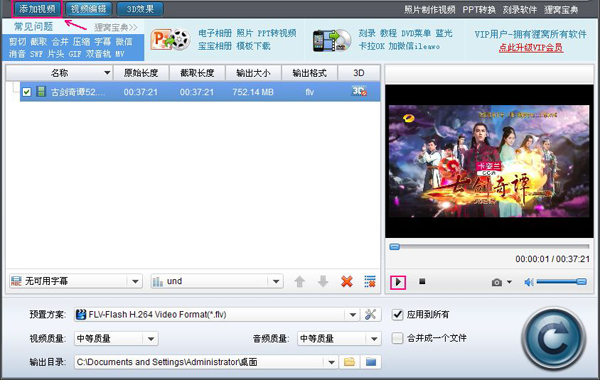Open the und audio track dropdown

[x=217, y=281]
